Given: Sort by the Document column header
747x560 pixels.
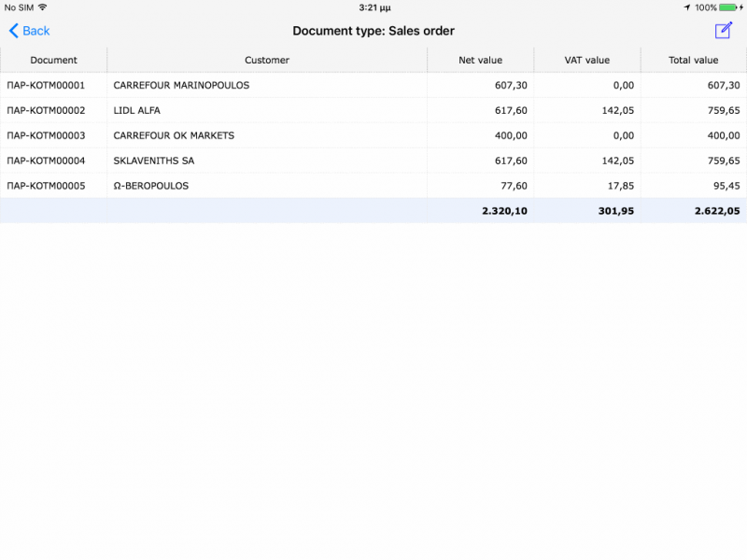Looking at the screenshot, I should pyautogui.click(x=53, y=60).
